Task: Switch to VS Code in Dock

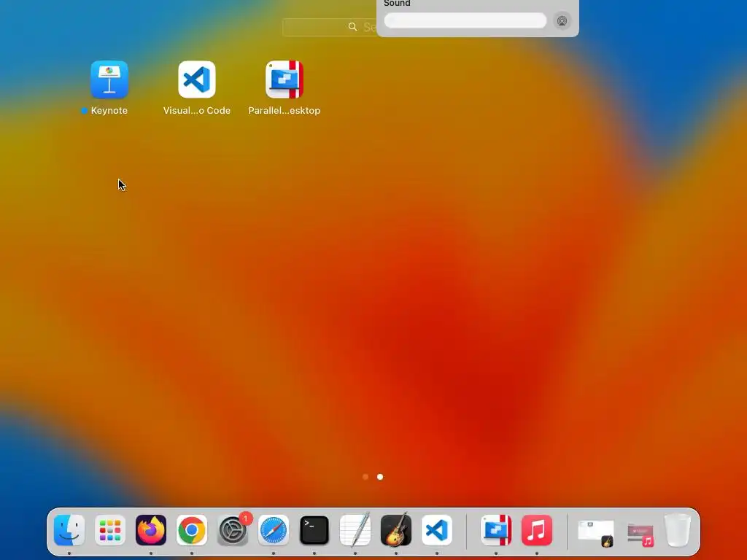Action: 437,530
